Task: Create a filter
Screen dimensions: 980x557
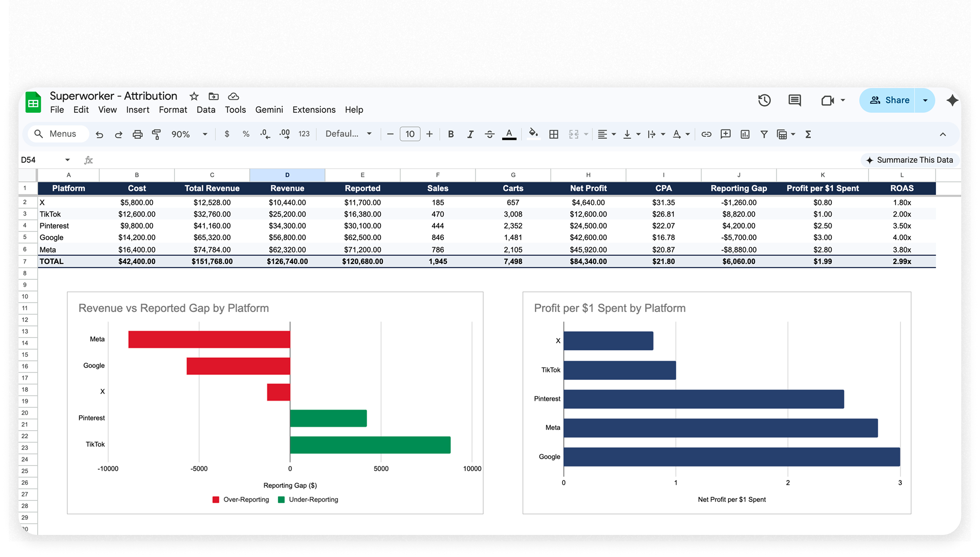Action: (x=764, y=134)
